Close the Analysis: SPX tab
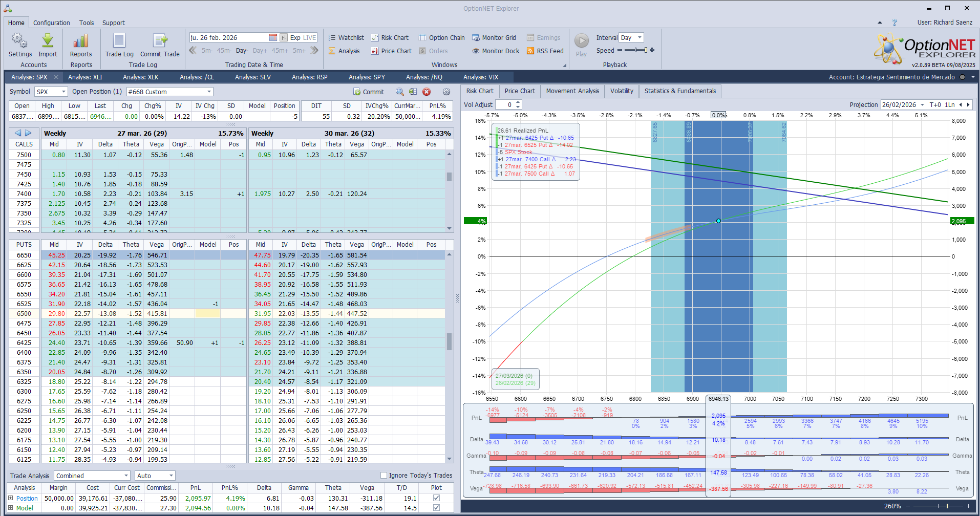 (x=56, y=77)
